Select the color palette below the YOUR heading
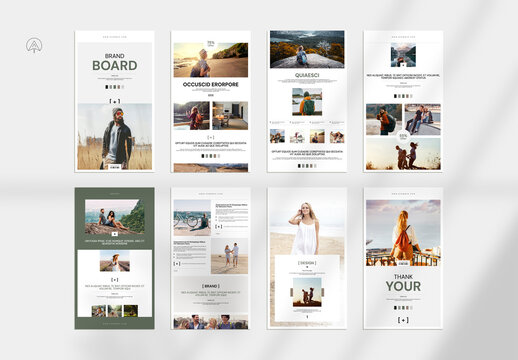Viewport: 518px width, 360px height. 403,308
